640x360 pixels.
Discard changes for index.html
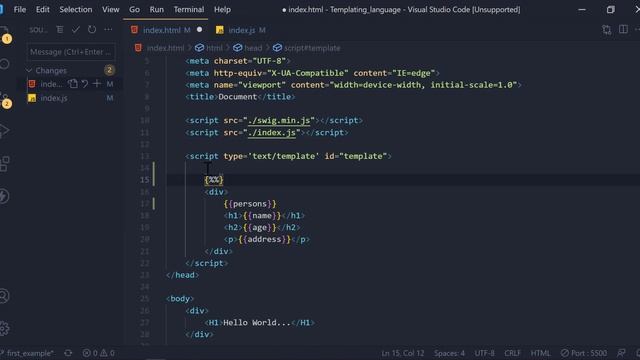tap(84, 84)
